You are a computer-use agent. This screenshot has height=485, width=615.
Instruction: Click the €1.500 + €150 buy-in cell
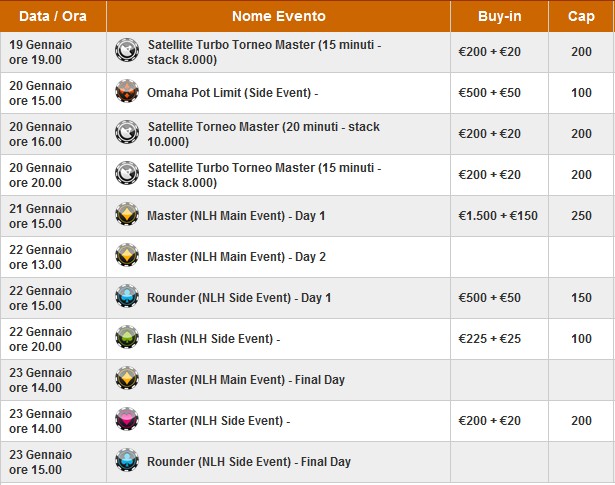click(498, 215)
